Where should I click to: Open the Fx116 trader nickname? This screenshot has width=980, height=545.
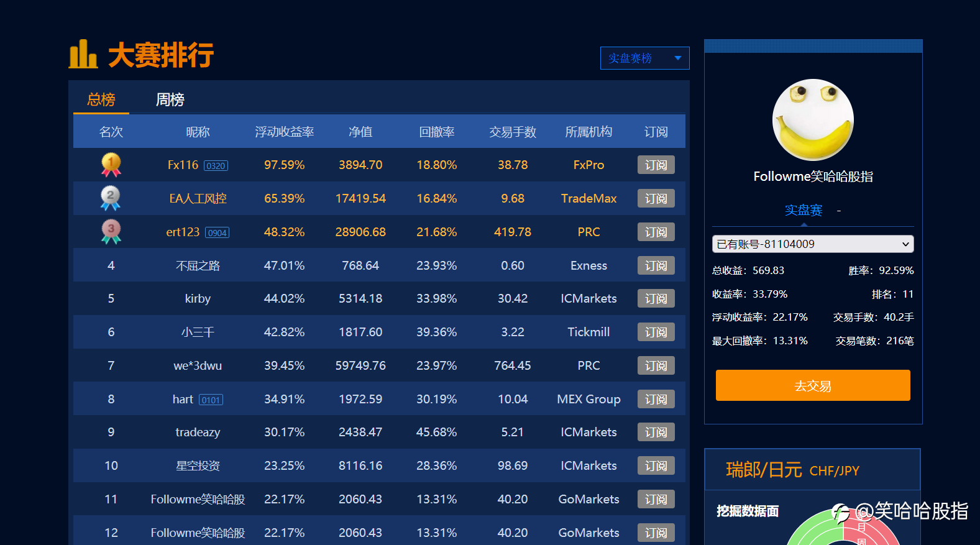point(183,165)
